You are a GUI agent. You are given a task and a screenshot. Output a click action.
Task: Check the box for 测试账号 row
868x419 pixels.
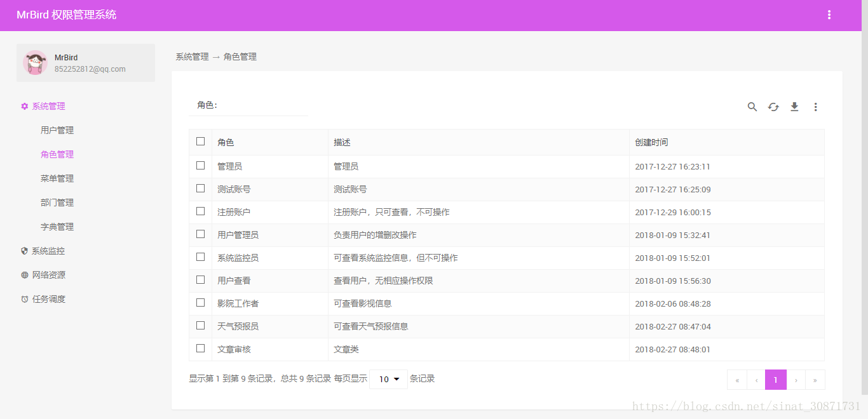coord(200,188)
